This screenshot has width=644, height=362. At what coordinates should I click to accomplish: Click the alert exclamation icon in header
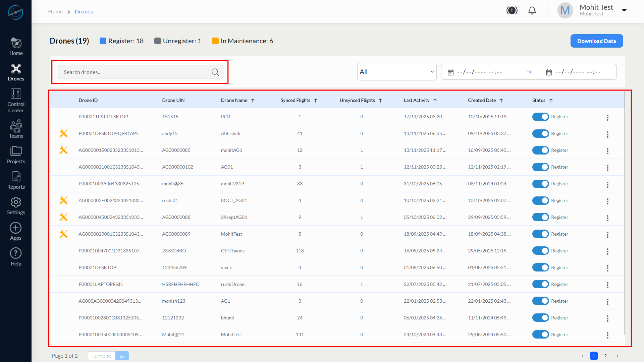point(512,11)
